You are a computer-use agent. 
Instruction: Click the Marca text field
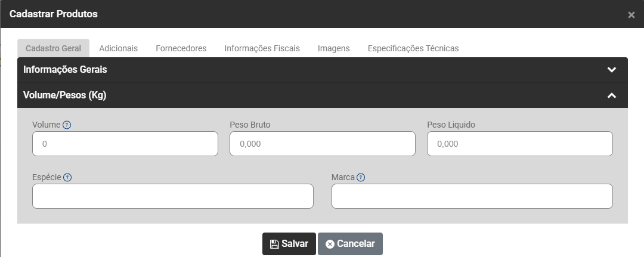point(472,196)
